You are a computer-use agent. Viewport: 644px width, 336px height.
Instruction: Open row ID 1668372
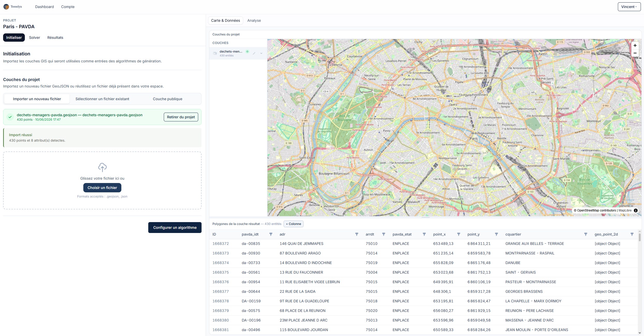221,244
